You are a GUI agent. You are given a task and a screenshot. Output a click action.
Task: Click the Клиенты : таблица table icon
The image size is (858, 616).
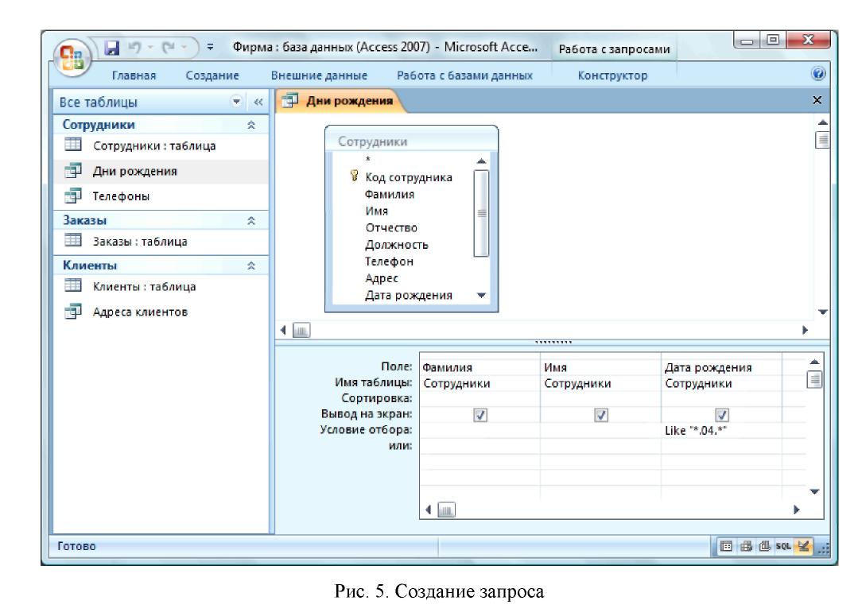73,285
